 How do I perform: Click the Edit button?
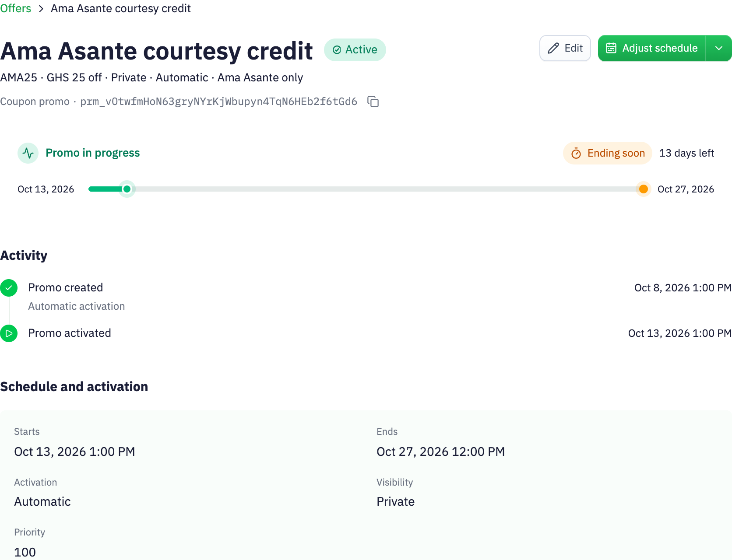pos(565,48)
